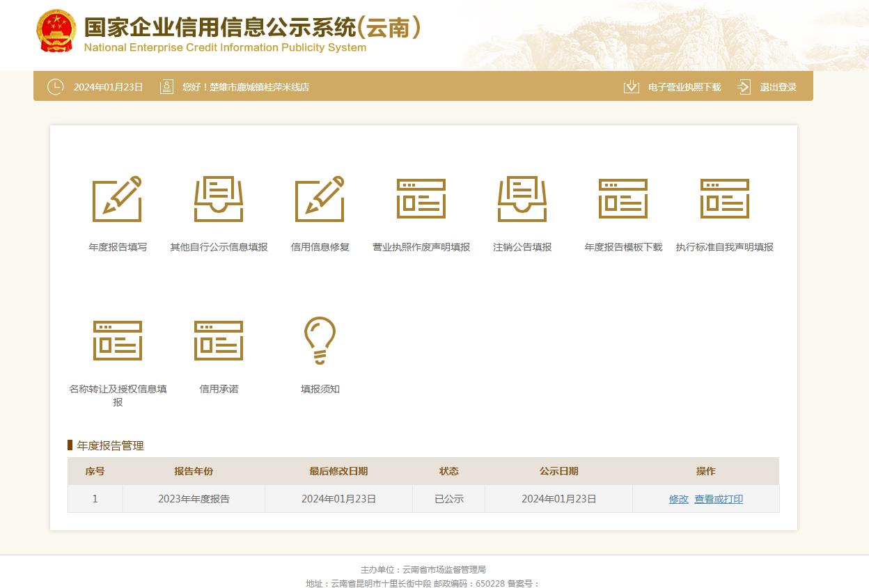Click the 年度报告管理 section heading
Viewport: 869px width, 588px height.
110,445
